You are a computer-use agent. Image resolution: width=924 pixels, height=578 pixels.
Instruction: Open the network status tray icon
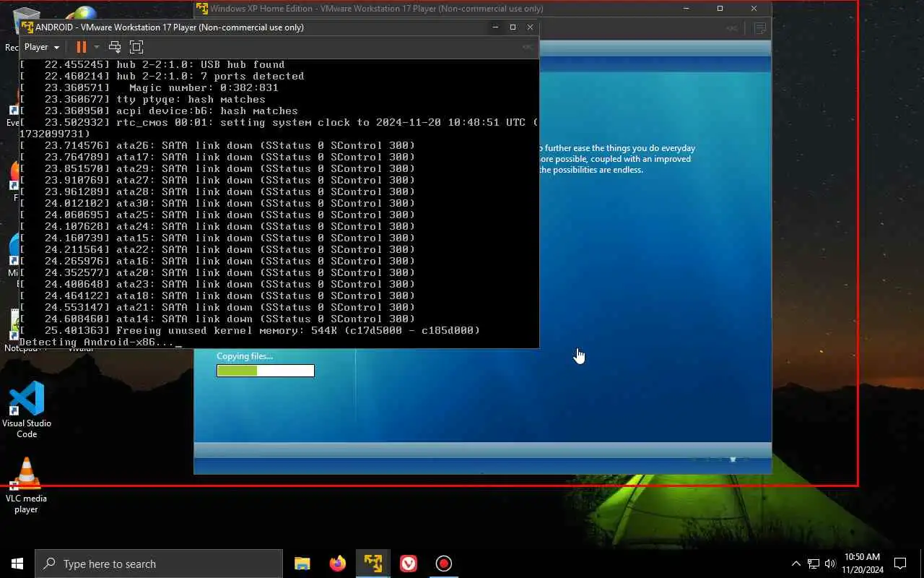(814, 564)
